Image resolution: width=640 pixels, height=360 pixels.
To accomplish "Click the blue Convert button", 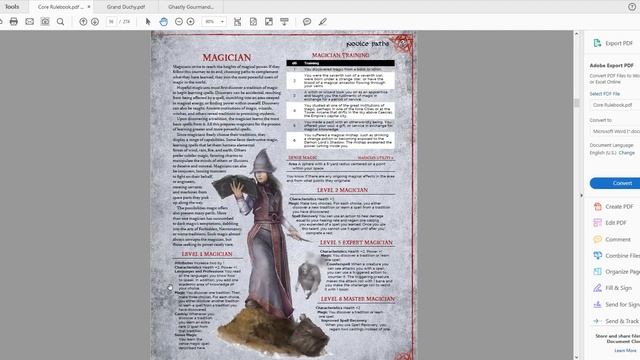I will click(x=616, y=183).
